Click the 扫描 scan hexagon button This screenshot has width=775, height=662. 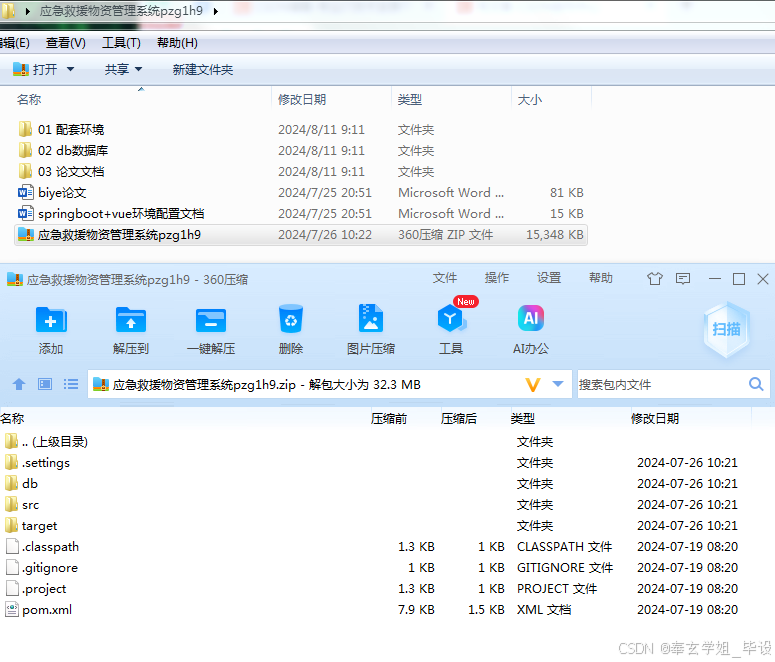coord(727,329)
